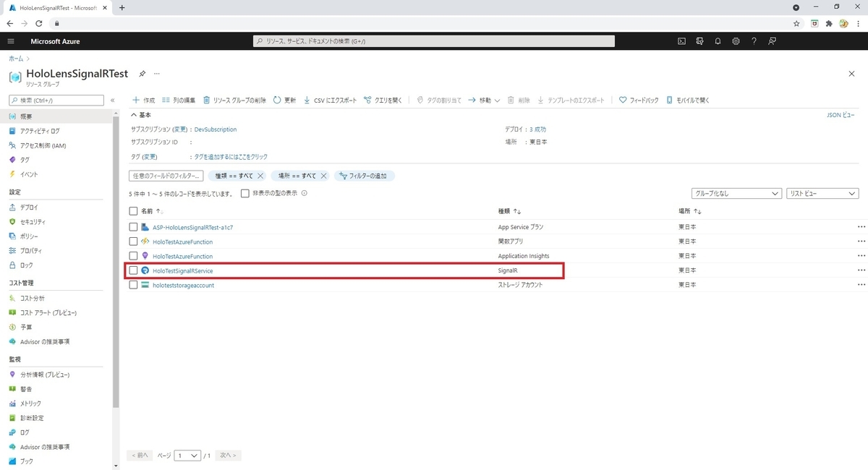Screen dimensions: 868x470
Task: Focus the sidebar 検索 (Ctrl+/) field
Action: [x=56, y=100]
